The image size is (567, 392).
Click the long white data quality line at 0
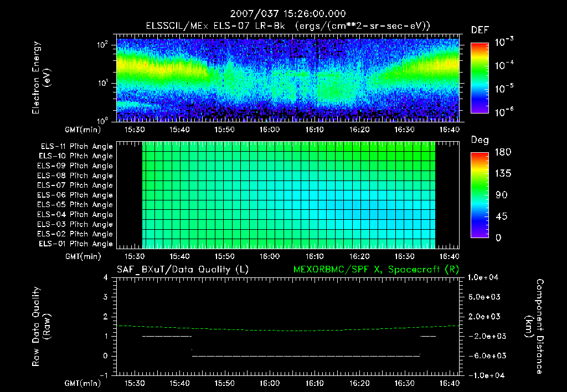(x=306, y=356)
